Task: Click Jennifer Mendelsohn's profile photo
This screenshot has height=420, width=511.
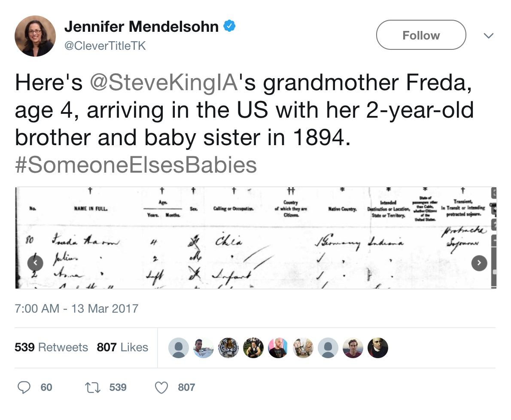Action: (35, 36)
